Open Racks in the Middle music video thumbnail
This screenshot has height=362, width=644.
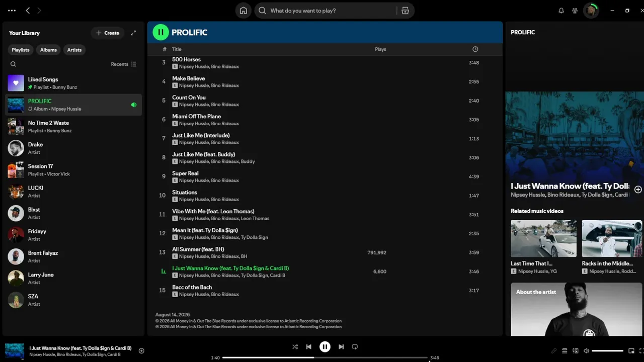[x=612, y=238]
